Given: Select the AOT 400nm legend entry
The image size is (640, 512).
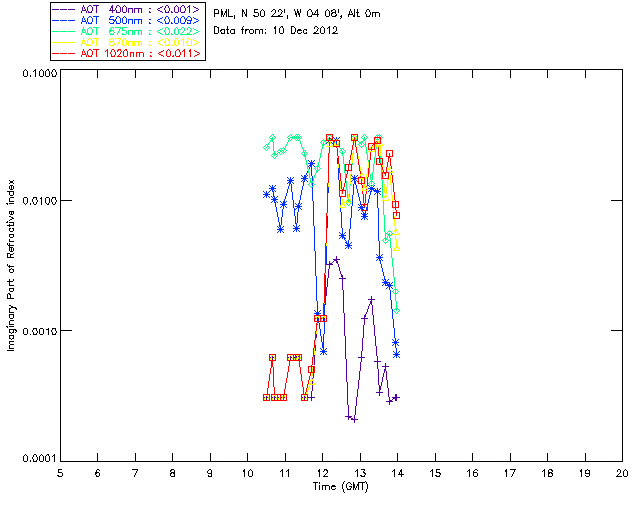Looking at the screenshot, I should pyautogui.click(x=127, y=9).
